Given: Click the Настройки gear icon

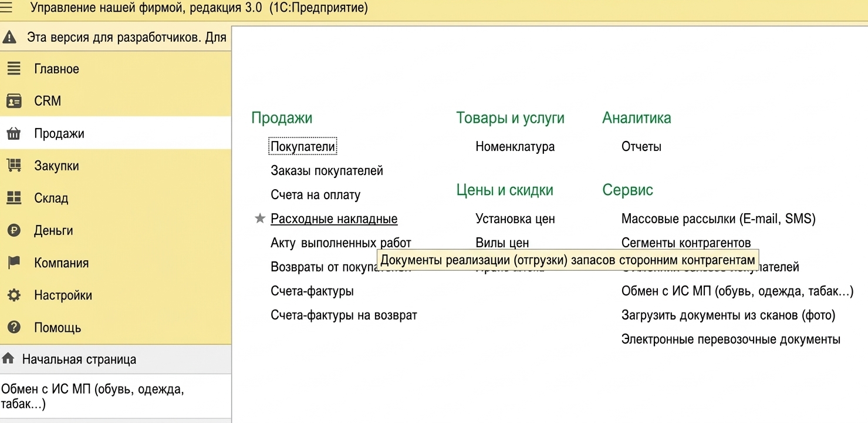Looking at the screenshot, I should tap(13, 295).
